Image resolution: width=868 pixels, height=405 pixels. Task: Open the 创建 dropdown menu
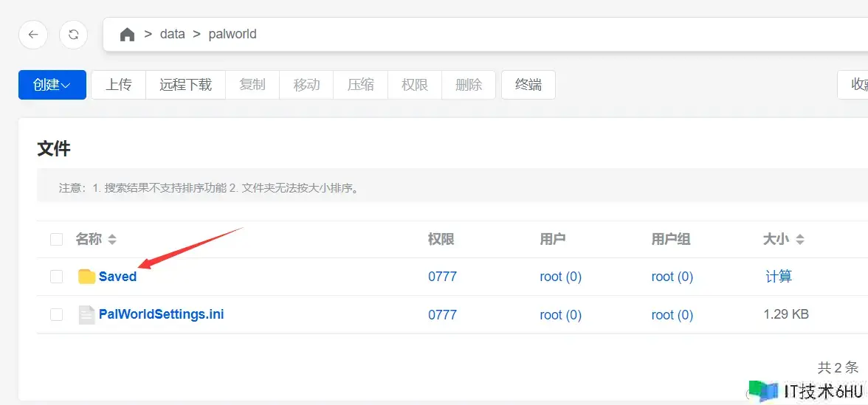pos(52,85)
